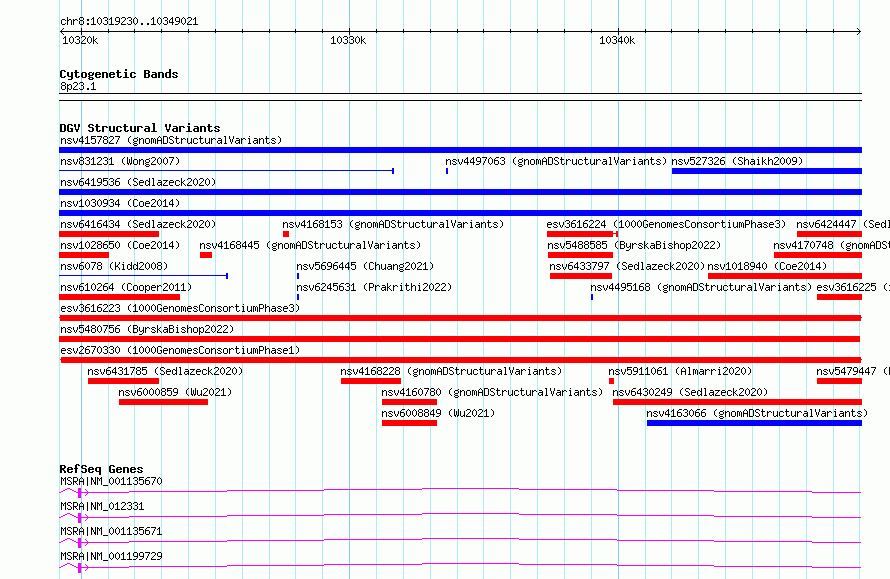The image size is (890, 579).
Task: Click nsv6416434 (Sedlazeck2020) variant label
Action: [138, 224]
